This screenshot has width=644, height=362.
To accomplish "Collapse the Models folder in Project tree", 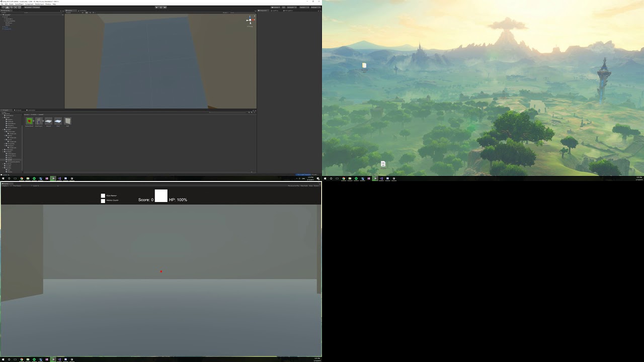I will coord(3,130).
